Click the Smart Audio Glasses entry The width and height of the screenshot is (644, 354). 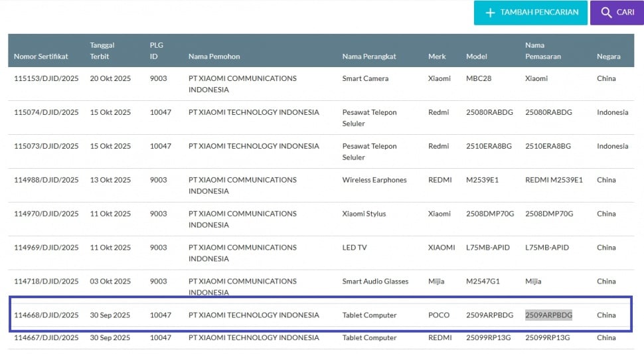coord(375,282)
